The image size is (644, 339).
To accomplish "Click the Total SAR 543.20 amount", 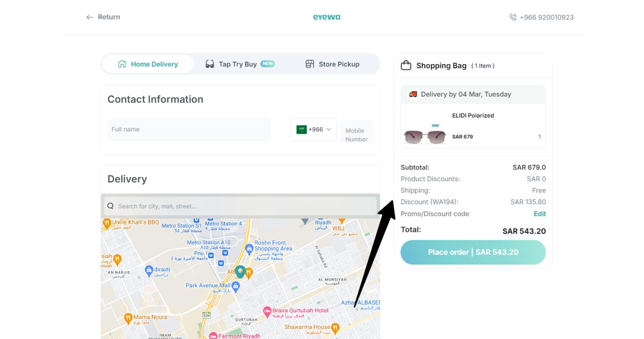I will [524, 231].
